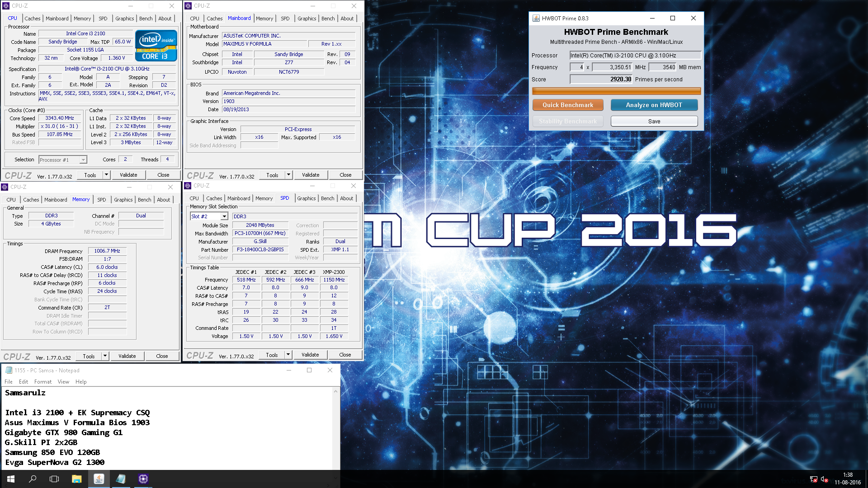Click Intel Core i3 logo badge

pos(156,46)
